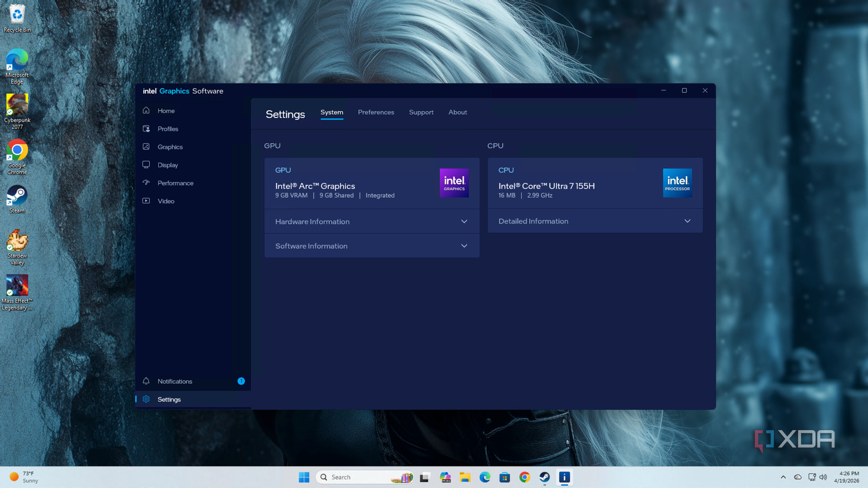Select the Settings item in sidebar
Screen dimensions: 868x488
coord(169,400)
